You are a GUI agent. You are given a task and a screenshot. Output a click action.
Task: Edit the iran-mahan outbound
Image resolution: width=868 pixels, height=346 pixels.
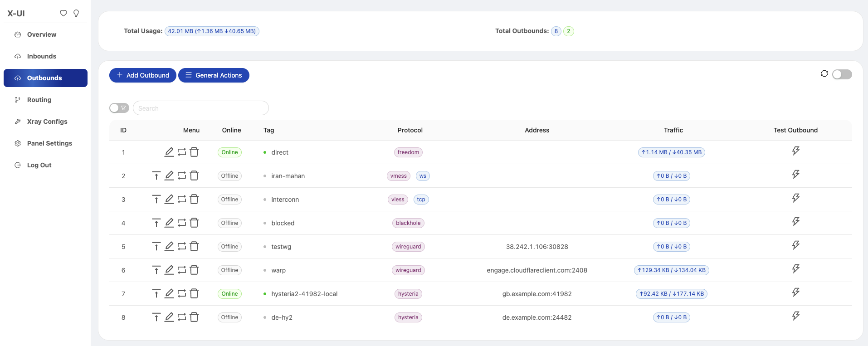click(x=169, y=175)
